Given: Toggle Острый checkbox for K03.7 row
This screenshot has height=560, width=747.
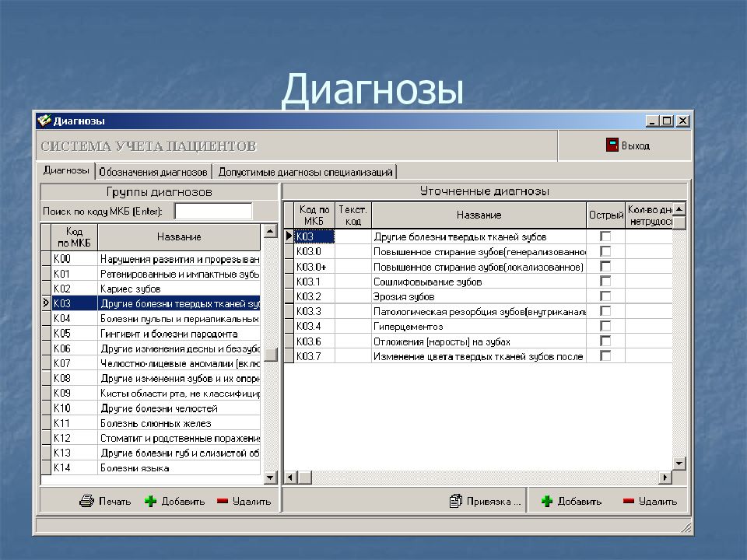Looking at the screenshot, I should (x=605, y=355).
